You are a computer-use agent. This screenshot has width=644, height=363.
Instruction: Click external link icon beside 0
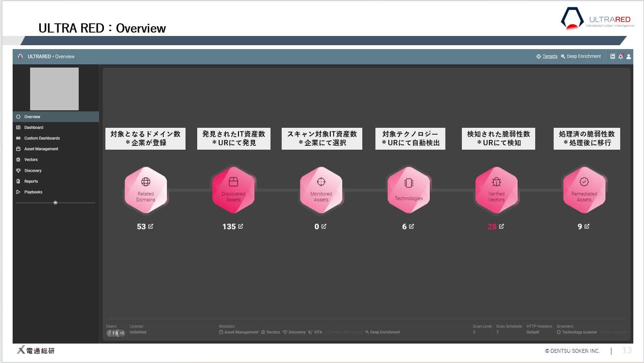coord(324,226)
